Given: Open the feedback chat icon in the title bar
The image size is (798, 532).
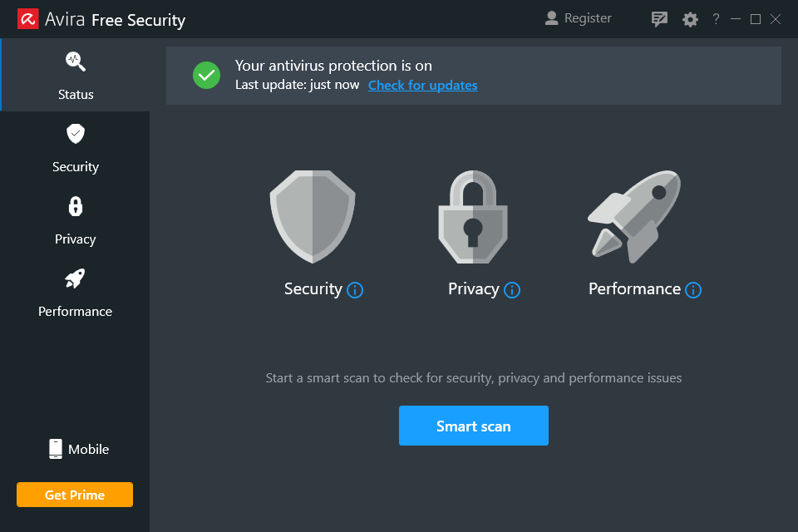Looking at the screenshot, I should coord(659,18).
